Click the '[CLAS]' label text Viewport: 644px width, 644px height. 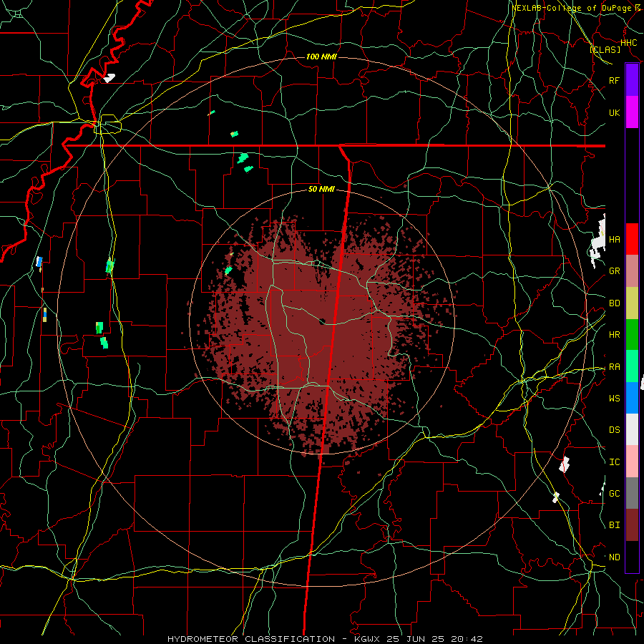click(x=605, y=49)
